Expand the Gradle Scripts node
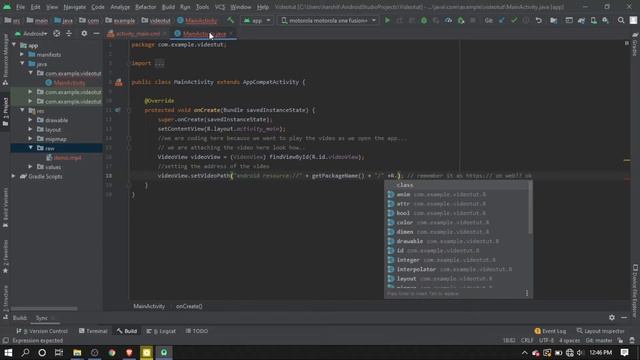This screenshot has width=640, height=360. pyautogui.click(x=14, y=176)
